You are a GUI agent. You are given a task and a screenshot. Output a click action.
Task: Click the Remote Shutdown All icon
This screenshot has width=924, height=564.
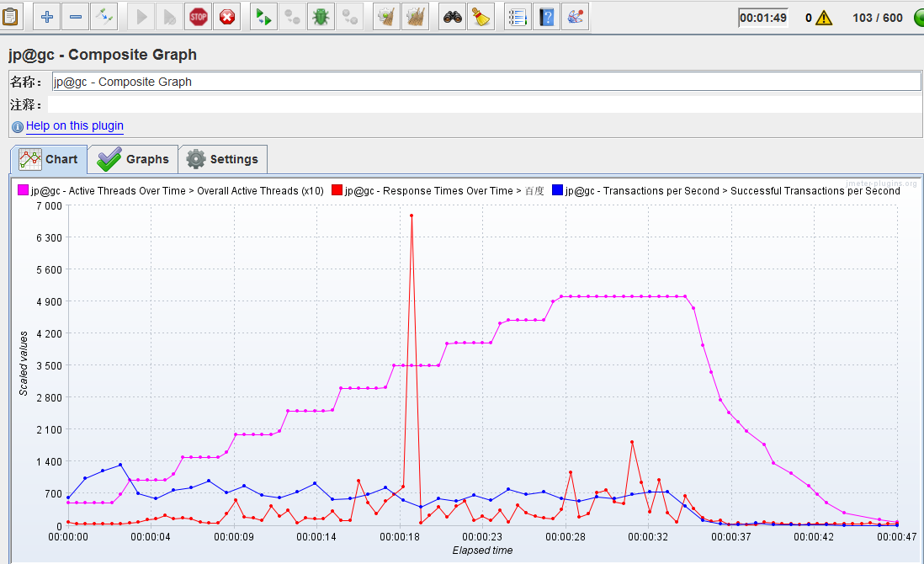(349, 17)
